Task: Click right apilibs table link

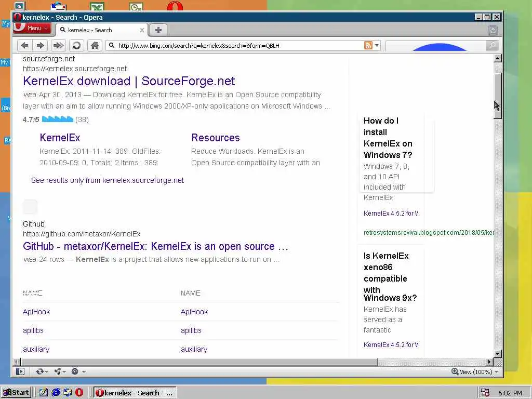Action: 191,330
